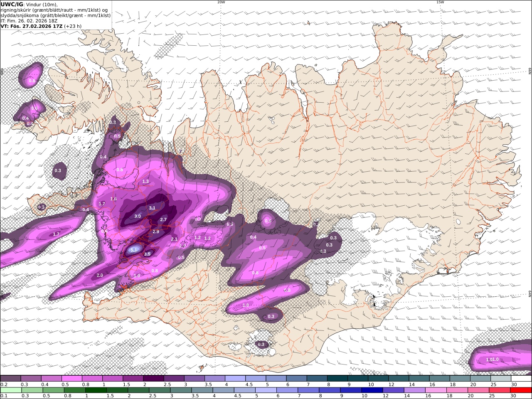Viewport: 532px width, 399px height.
Task: Click the white 30 swatch in upper legend
Action: (x=522, y=379)
